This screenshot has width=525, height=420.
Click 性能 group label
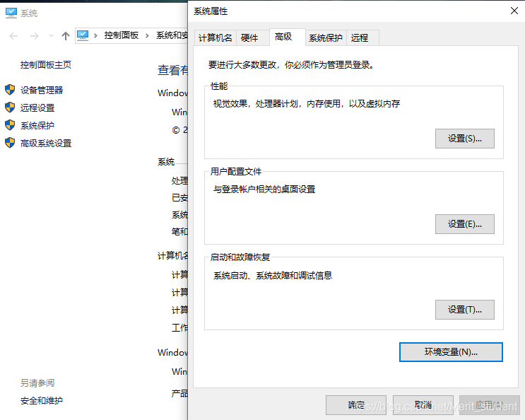(219, 86)
